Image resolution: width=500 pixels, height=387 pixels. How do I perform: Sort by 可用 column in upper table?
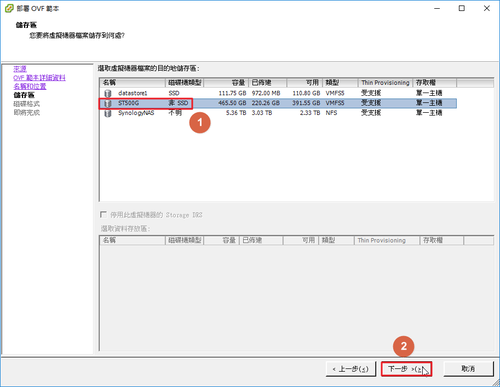point(305,83)
